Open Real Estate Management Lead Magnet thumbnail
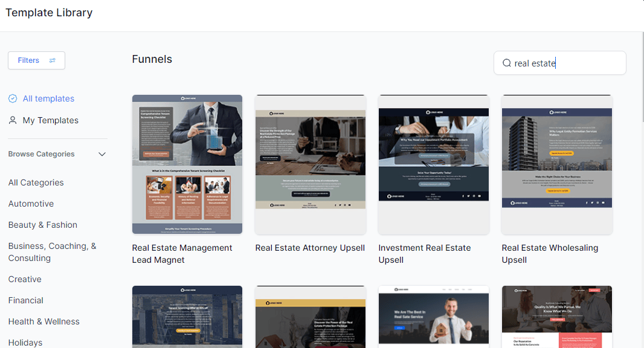The height and width of the screenshot is (348, 644). (187, 164)
